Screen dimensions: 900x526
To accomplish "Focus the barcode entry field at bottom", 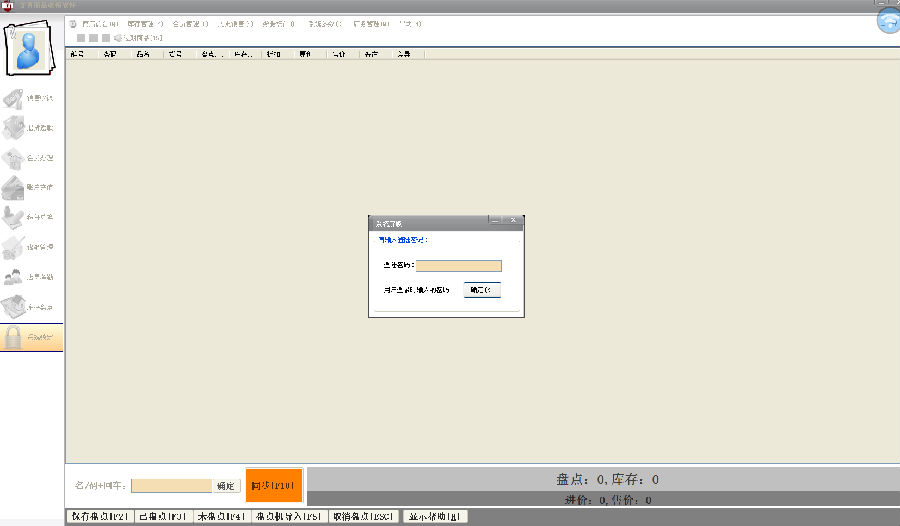I will [x=172, y=486].
